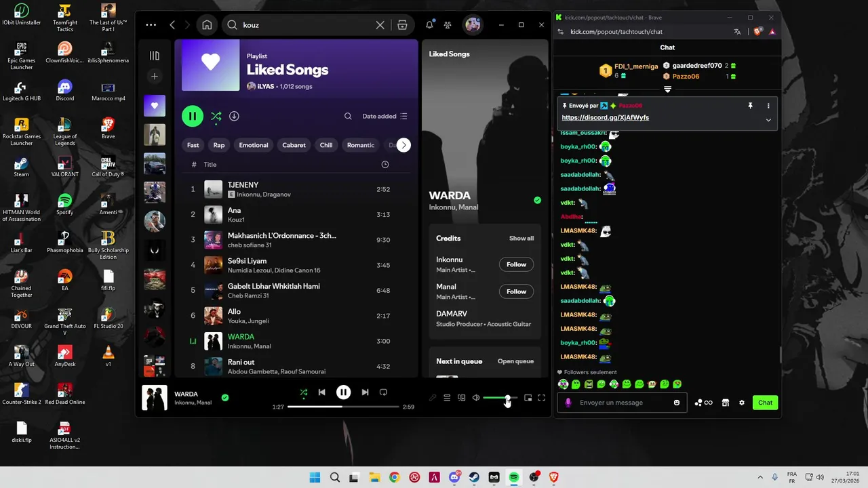The height and width of the screenshot is (488, 868).
Task: Open the Spotify profile avatar menu
Action: click(x=473, y=25)
